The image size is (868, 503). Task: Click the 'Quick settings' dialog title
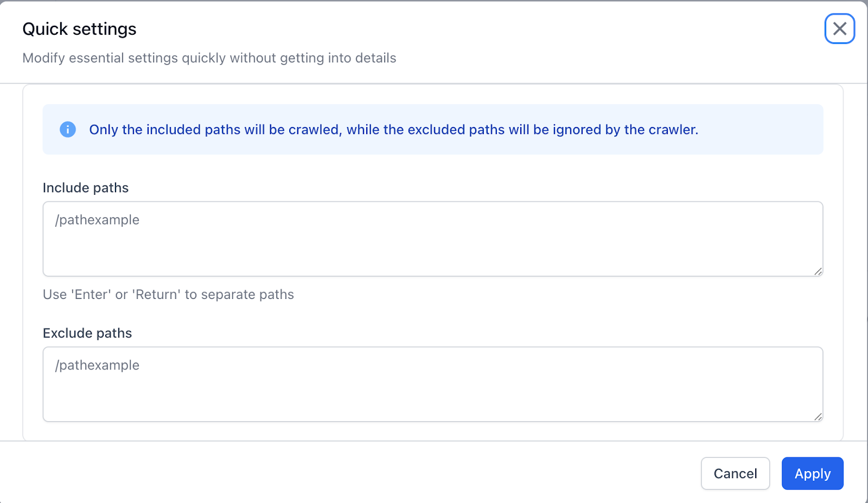(x=79, y=29)
